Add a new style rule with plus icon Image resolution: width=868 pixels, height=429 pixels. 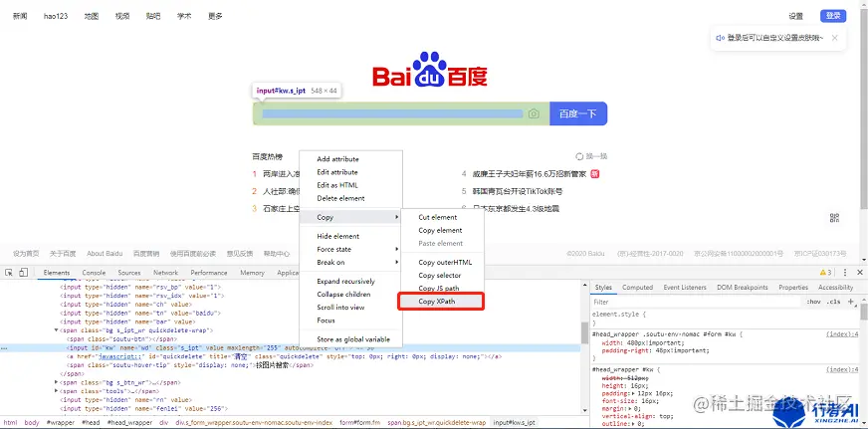(x=851, y=302)
